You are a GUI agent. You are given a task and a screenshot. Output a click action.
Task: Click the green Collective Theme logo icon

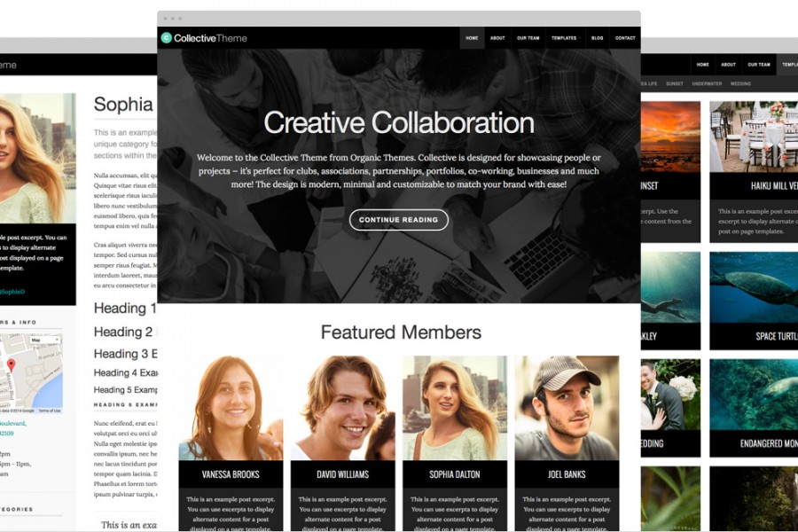click(x=166, y=37)
